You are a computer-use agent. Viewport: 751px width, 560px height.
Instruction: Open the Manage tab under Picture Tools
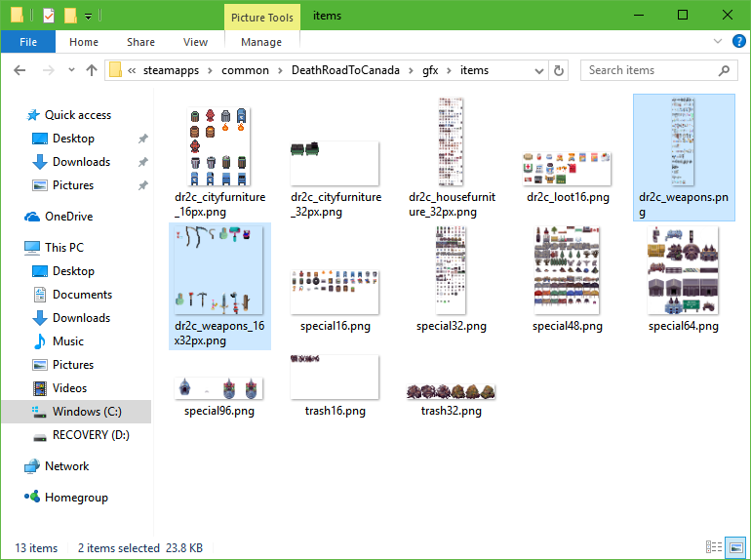261,42
